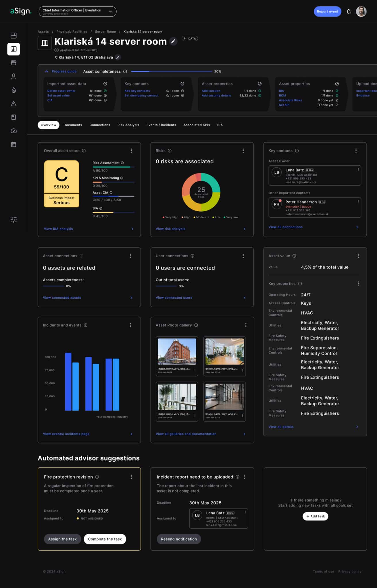Show info for Key properties
Viewport: 377px width, 588px height.
[300, 284]
